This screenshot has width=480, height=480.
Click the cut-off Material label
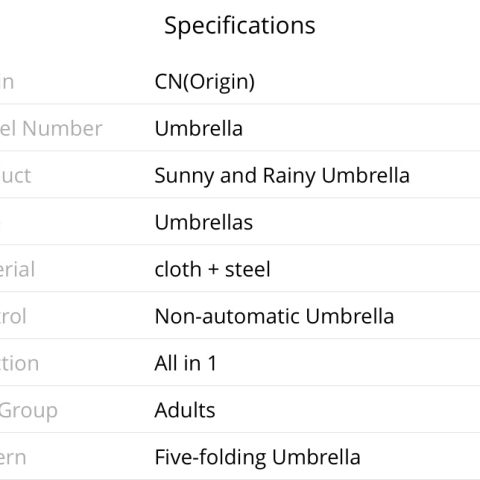tap(17, 269)
